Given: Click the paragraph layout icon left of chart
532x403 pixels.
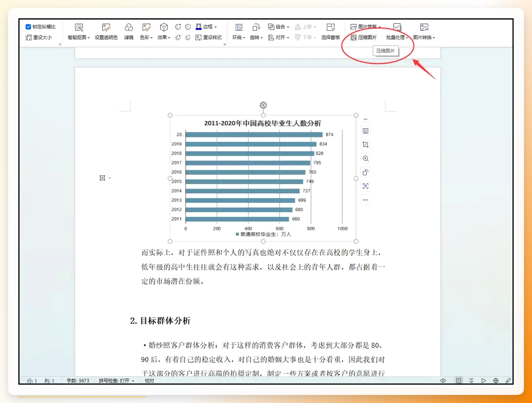Looking at the screenshot, I should tap(102, 178).
